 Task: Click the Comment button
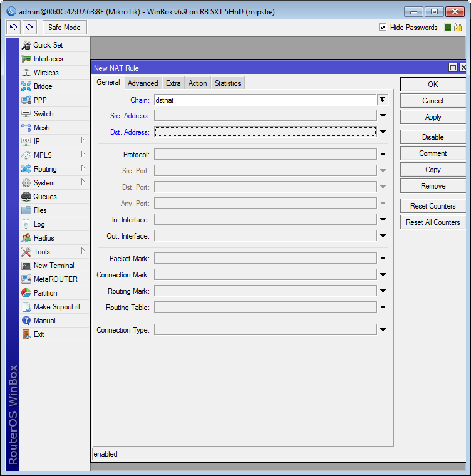tap(433, 153)
